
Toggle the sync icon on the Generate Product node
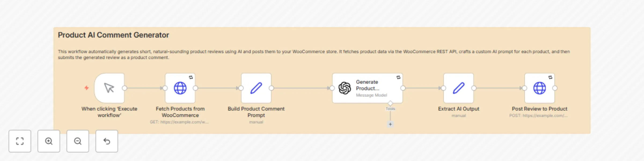[398, 77]
